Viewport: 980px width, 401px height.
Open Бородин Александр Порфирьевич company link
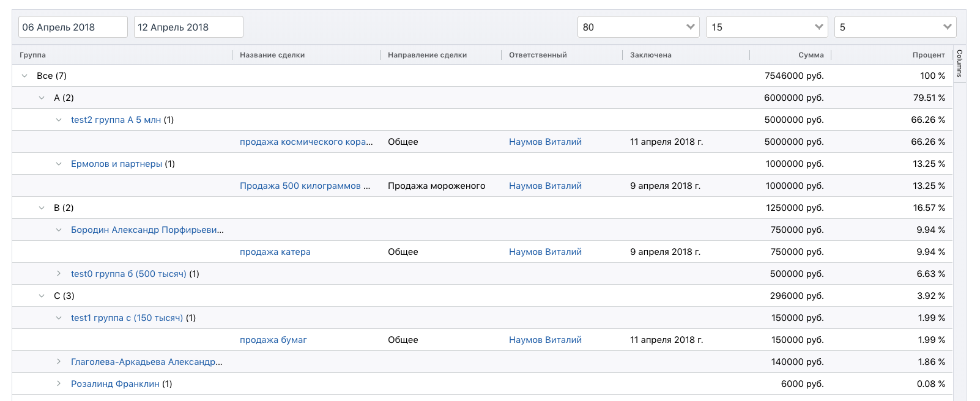coord(147,230)
